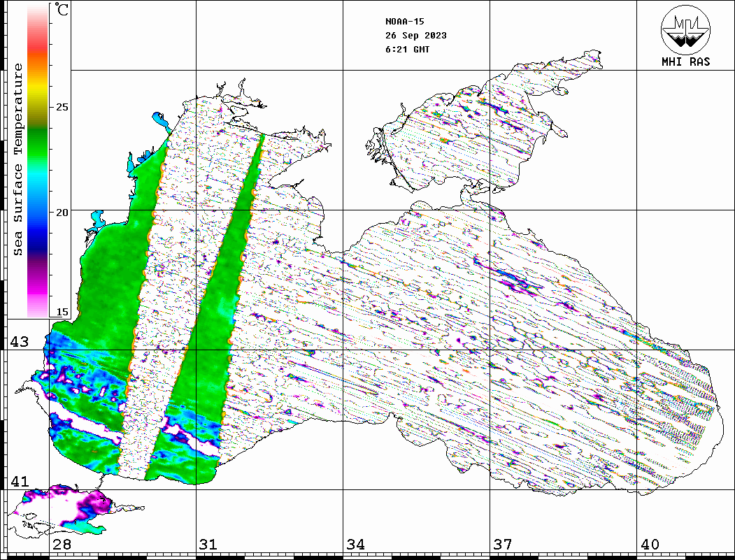This screenshot has height=560, width=735.
Task: Click the "MHI RAS" label text
Action: click(x=686, y=62)
